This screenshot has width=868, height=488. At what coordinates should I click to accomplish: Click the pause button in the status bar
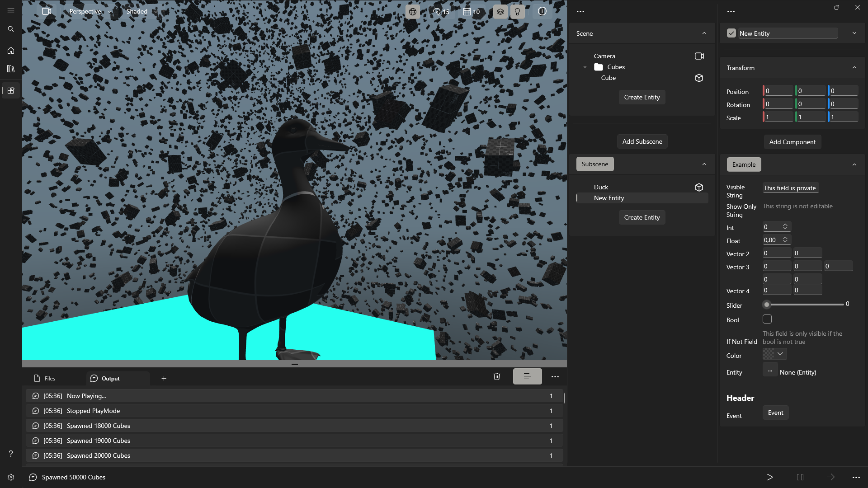click(800, 477)
